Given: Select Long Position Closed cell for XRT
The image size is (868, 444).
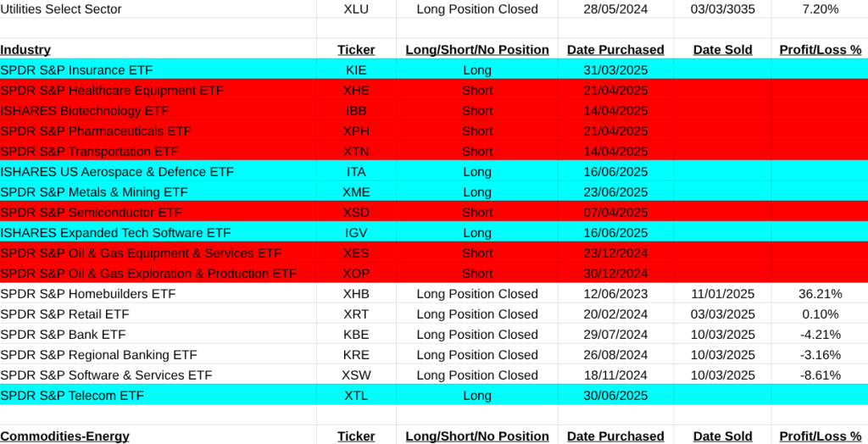Looking at the screenshot, I should (477, 314).
